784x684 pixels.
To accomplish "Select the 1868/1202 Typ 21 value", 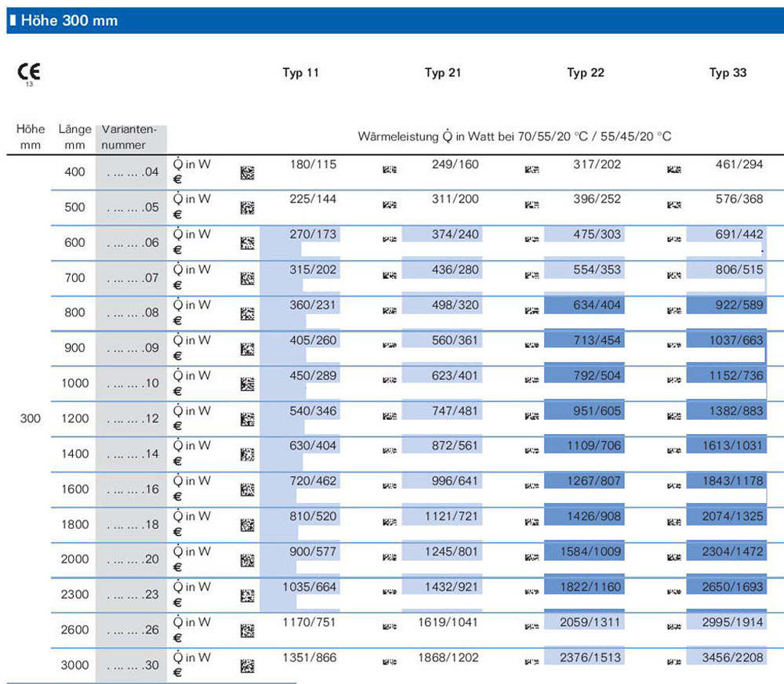I will pyautogui.click(x=448, y=657).
